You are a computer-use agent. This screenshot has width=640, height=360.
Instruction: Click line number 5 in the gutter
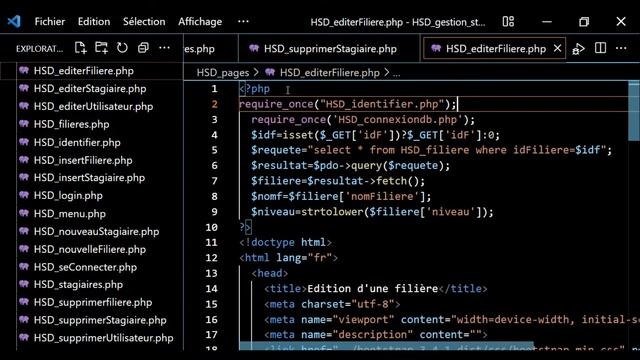pyautogui.click(x=214, y=150)
